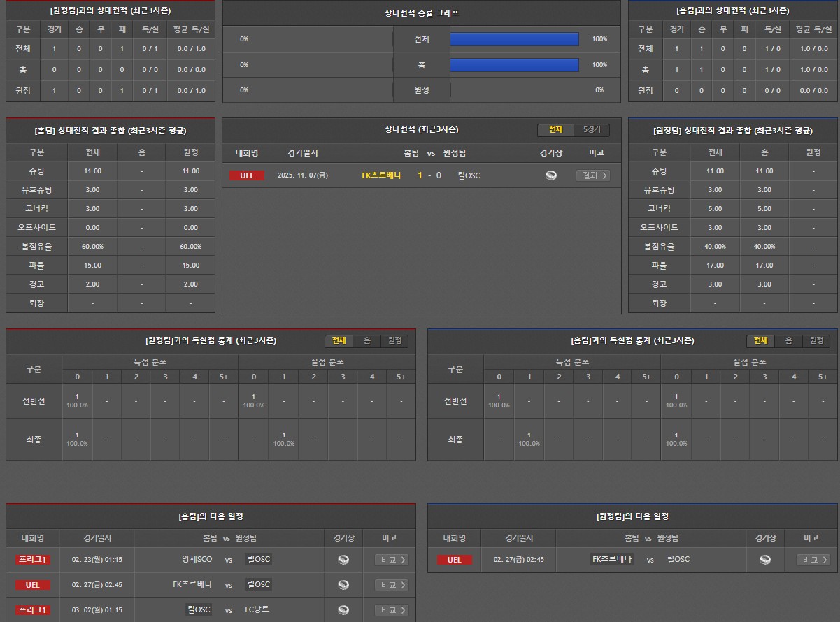Click the UEL badge in the 상대전적 match row
Viewport: 840px width, 622px height.
(x=247, y=175)
